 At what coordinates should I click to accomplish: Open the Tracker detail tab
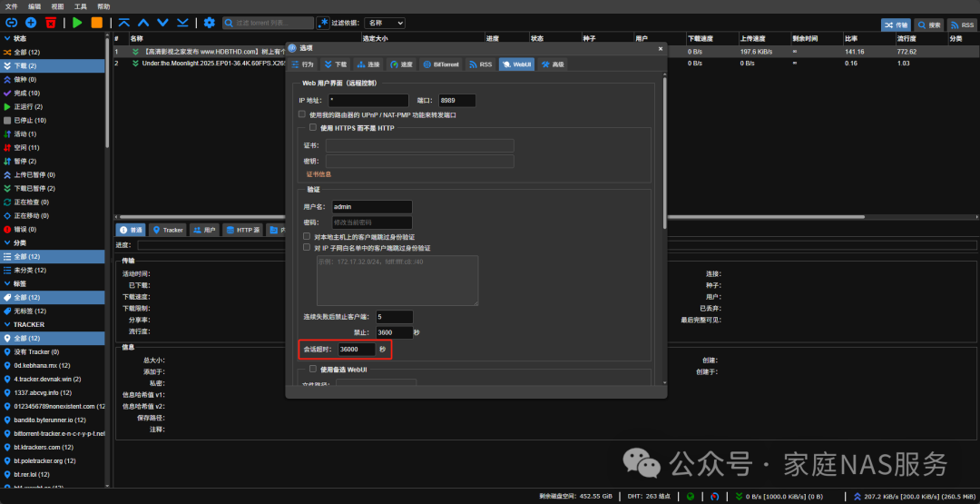168,230
